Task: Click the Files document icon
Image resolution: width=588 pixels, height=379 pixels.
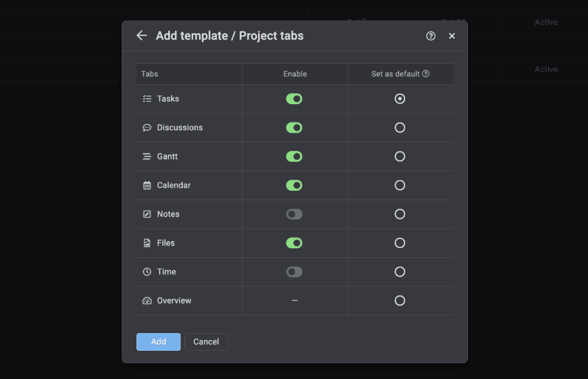Action: pos(147,243)
